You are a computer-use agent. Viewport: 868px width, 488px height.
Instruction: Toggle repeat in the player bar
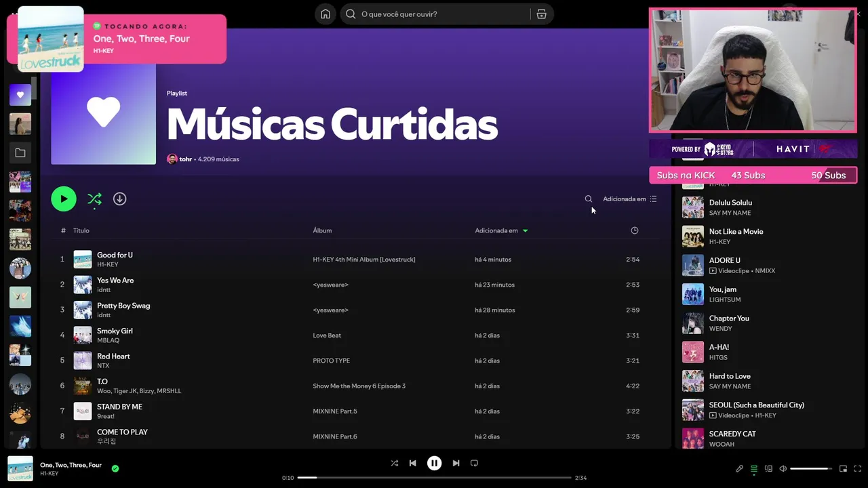[x=474, y=463]
